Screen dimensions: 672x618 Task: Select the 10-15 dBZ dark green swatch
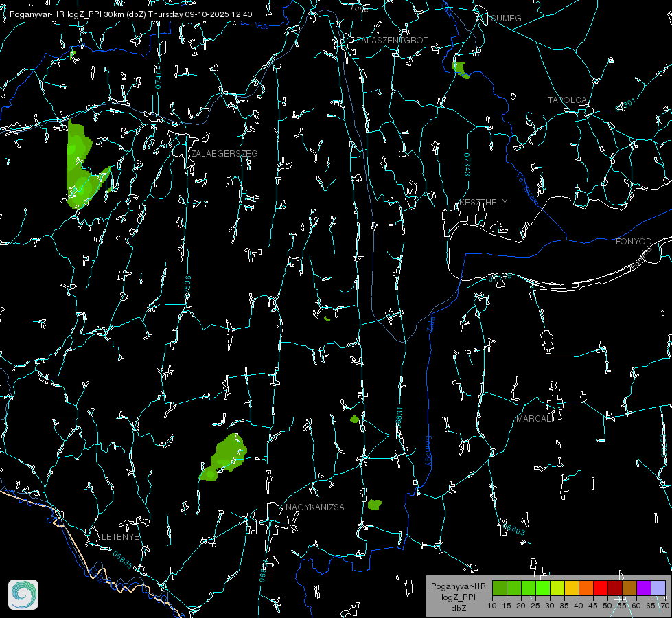(x=500, y=588)
